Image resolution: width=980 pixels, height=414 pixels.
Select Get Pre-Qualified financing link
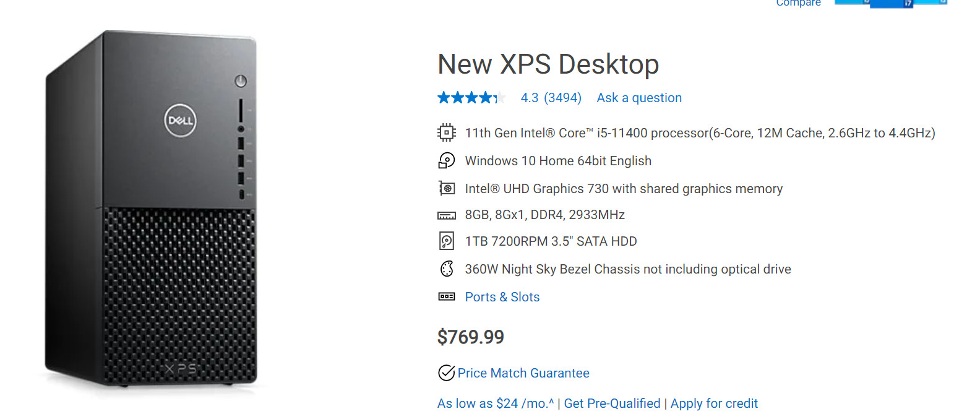coord(612,403)
